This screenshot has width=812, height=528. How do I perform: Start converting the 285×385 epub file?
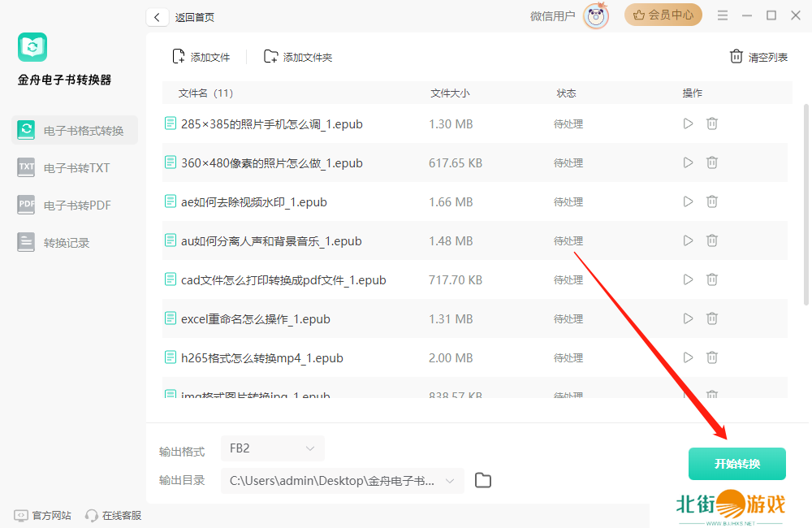click(x=688, y=124)
